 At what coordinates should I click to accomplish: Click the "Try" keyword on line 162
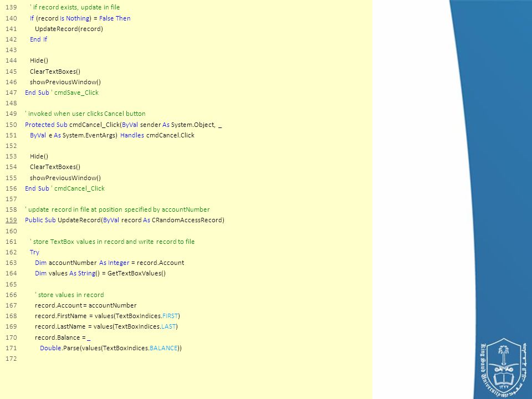(x=34, y=252)
